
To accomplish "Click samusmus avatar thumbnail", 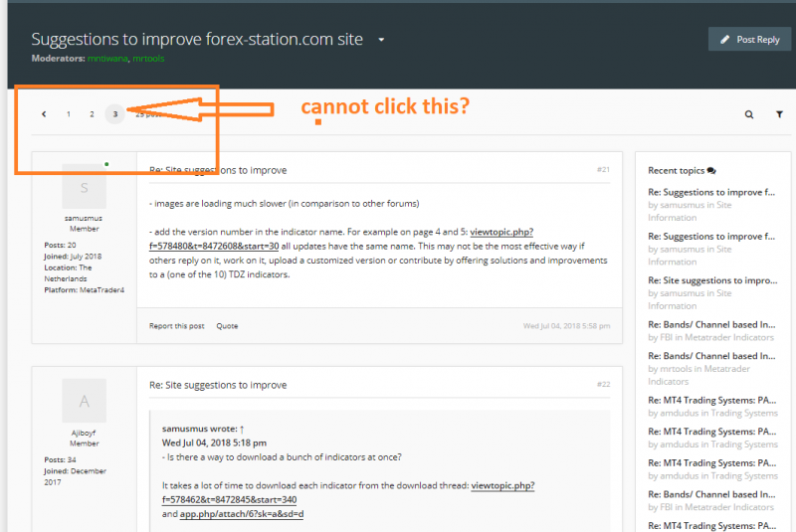I will (85, 186).
